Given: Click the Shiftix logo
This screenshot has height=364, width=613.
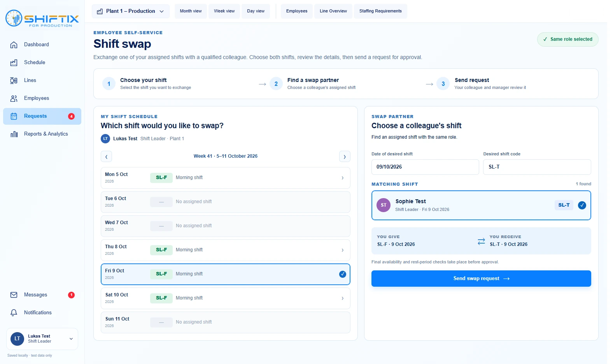Looking at the screenshot, I should point(42,18).
